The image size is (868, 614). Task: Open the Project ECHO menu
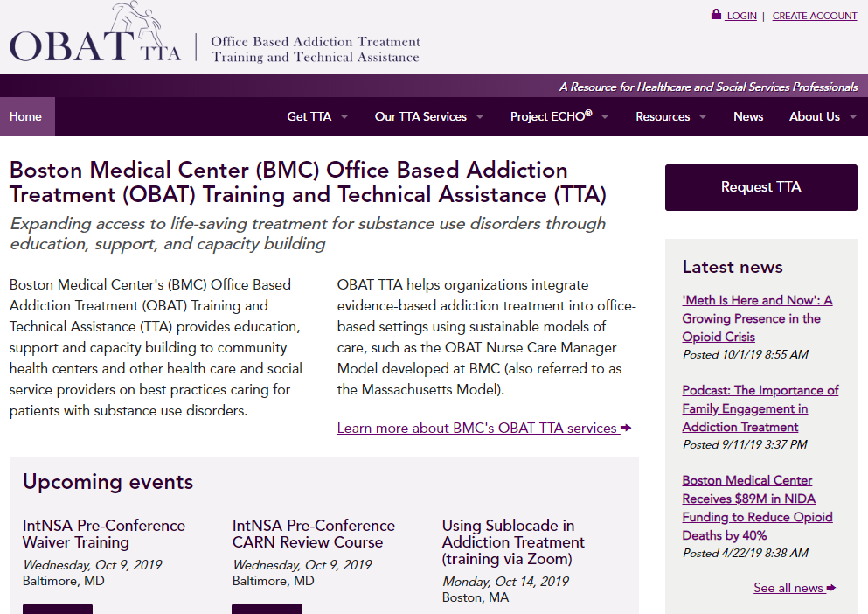[x=551, y=116]
